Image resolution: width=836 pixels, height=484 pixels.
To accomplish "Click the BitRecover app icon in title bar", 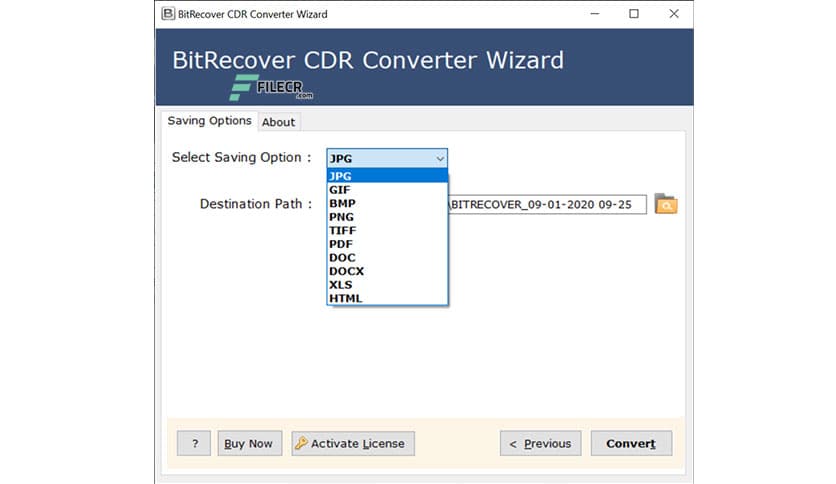I will (168, 14).
